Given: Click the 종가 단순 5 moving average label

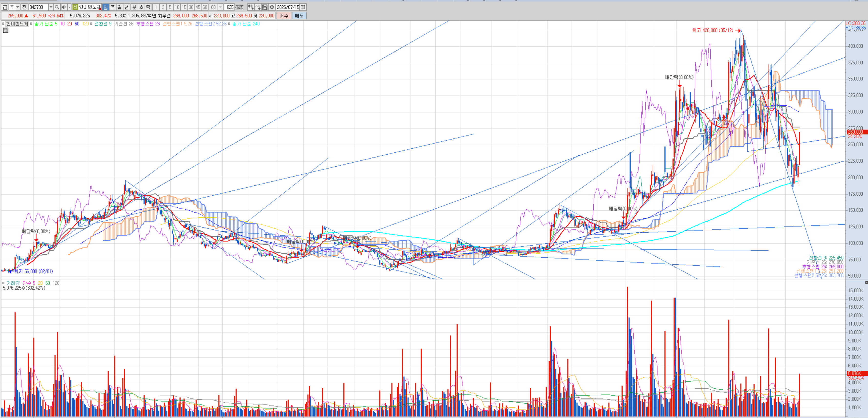Looking at the screenshot, I should tap(46, 24).
